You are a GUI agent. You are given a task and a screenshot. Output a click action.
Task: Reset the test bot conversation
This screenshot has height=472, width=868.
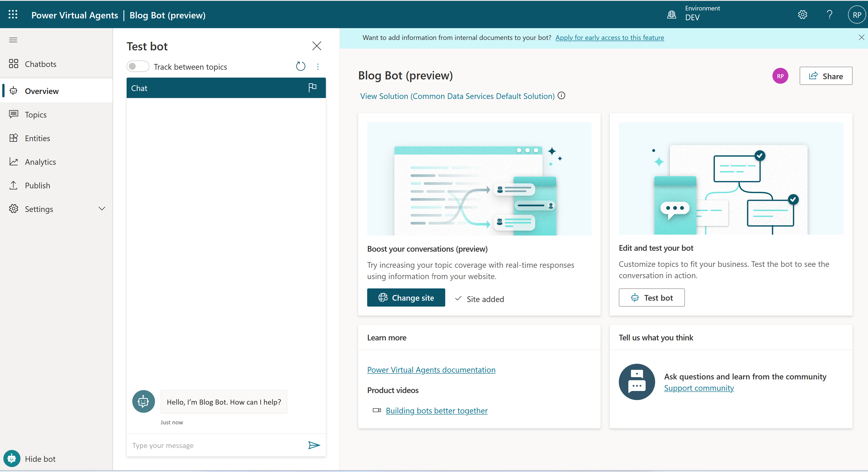[300, 66]
